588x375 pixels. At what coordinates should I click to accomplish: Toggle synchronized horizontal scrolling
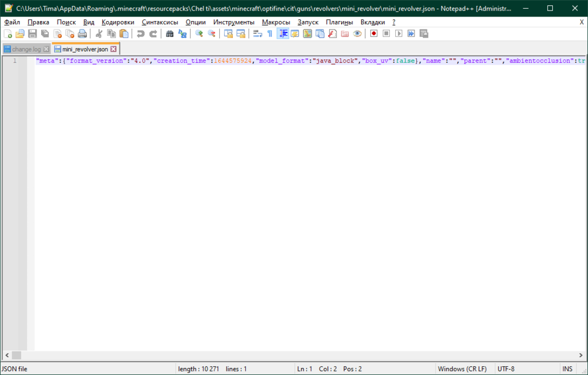click(240, 34)
